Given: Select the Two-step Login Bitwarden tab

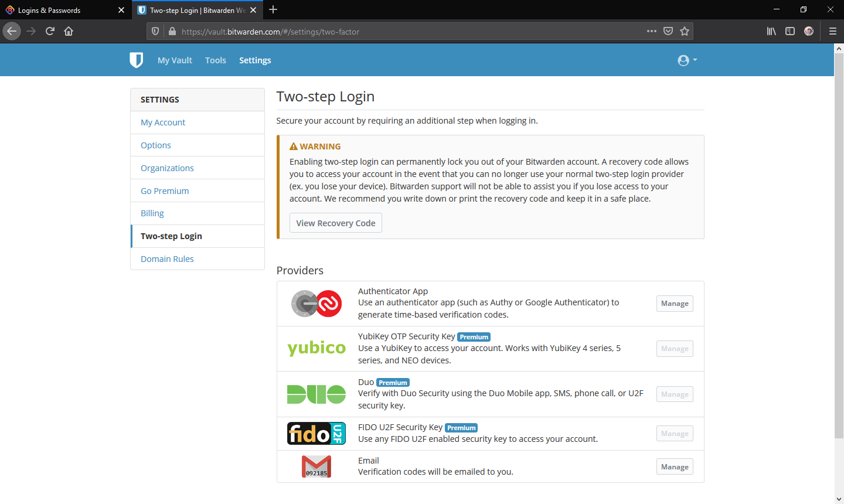Looking at the screenshot, I should 198,10.
